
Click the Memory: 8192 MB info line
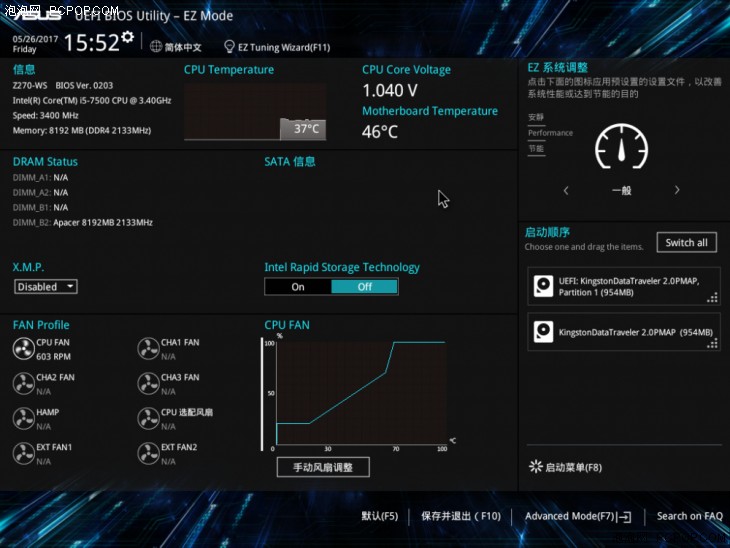tap(82, 130)
